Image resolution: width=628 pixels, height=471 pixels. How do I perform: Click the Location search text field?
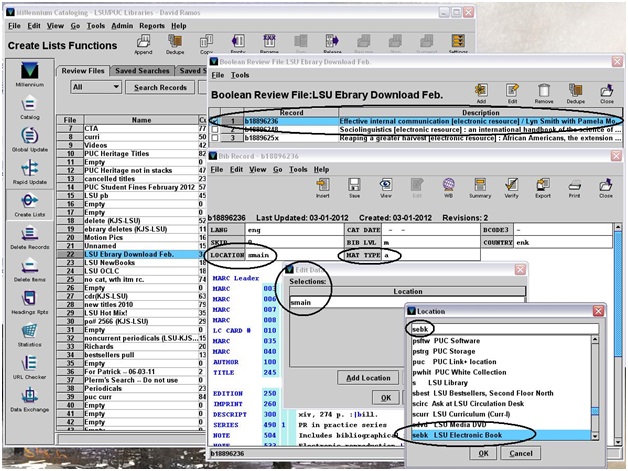(505, 329)
